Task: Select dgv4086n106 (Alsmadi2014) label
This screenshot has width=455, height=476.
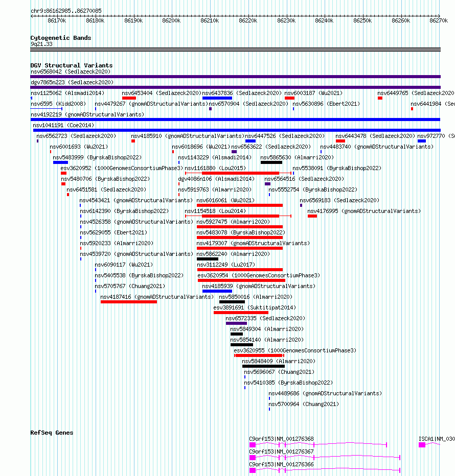Action: click(x=216, y=179)
